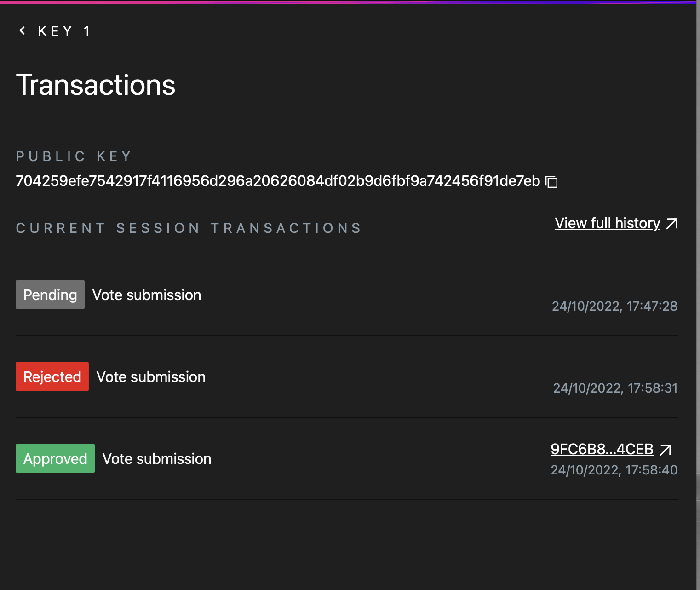The width and height of the screenshot is (700, 590).
Task: Select the public key text to highlight it
Action: point(276,181)
